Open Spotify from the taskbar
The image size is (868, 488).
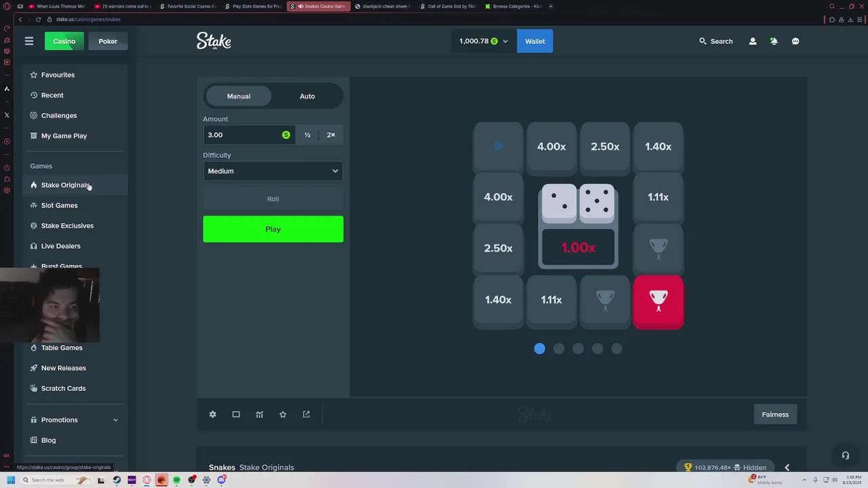pyautogui.click(x=176, y=480)
